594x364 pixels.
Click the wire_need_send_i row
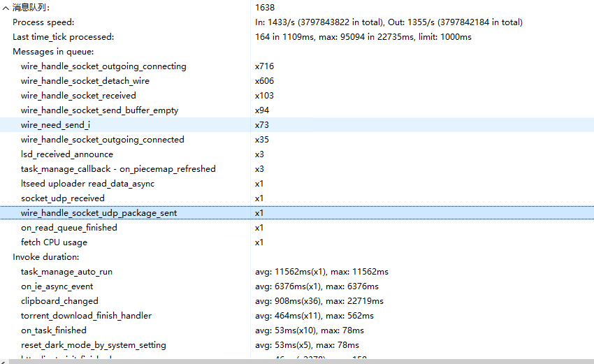pyautogui.click(x=55, y=125)
